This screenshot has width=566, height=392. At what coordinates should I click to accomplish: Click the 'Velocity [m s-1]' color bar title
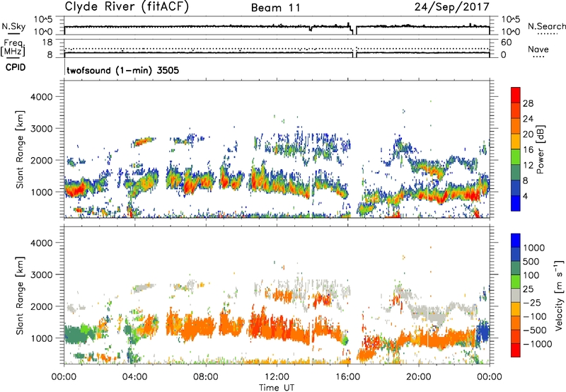click(x=559, y=295)
